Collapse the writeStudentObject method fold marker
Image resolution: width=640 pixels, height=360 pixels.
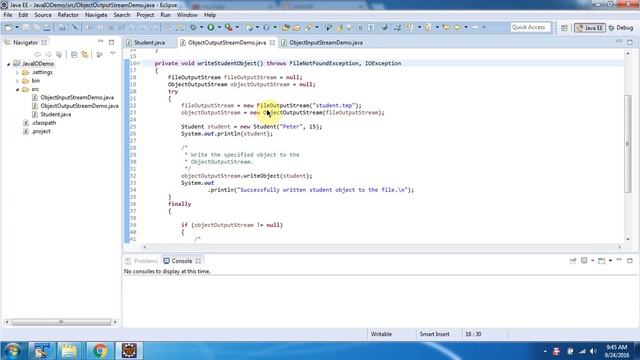[x=139, y=63]
